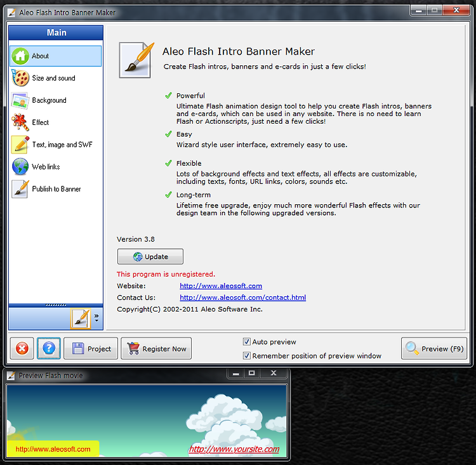Click the Main panel header

click(56, 33)
